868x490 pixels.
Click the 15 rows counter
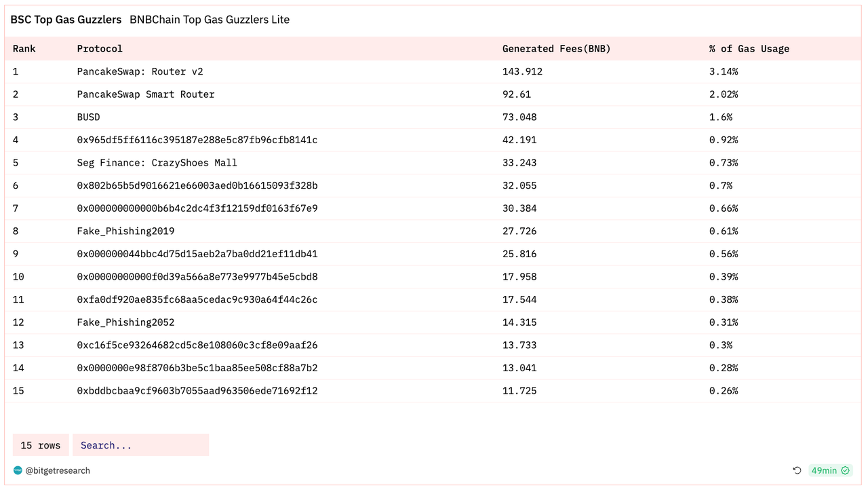pyautogui.click(x=41, y=445)
